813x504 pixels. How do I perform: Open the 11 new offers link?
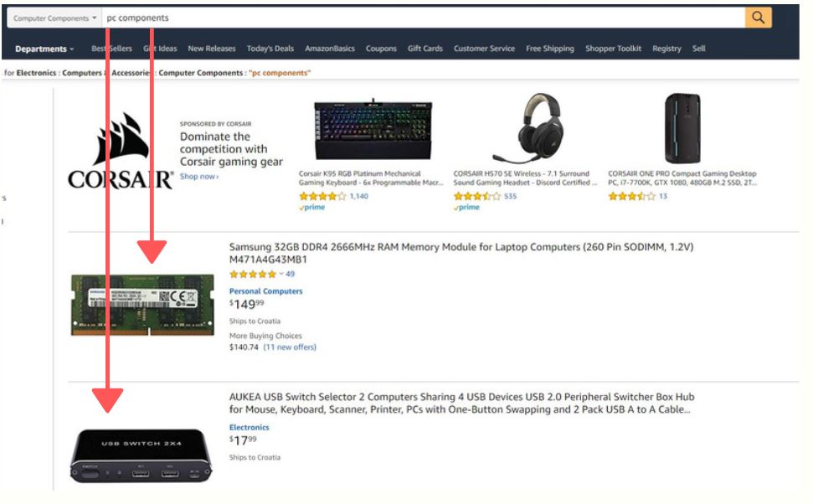point(290,347)
